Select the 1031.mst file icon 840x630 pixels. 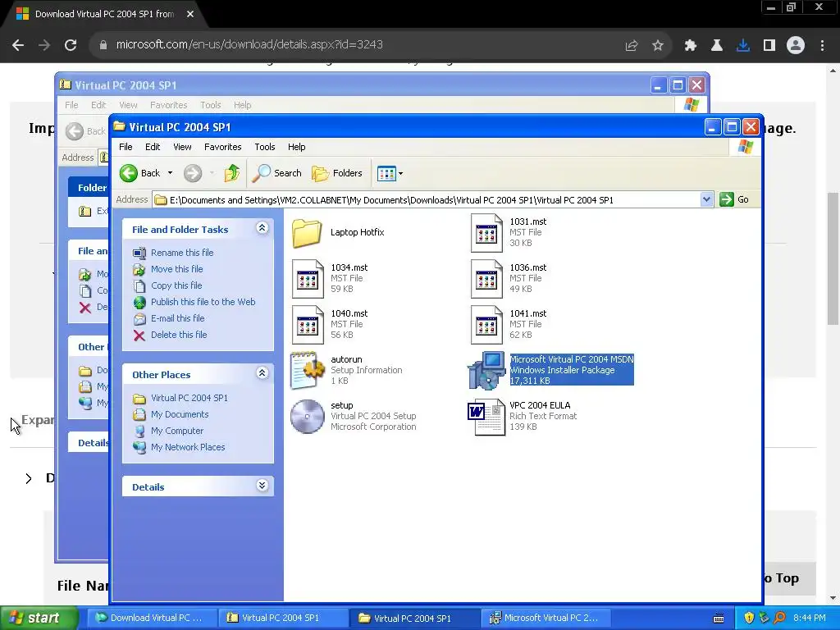pyautogui.click(x=486, y=232)
